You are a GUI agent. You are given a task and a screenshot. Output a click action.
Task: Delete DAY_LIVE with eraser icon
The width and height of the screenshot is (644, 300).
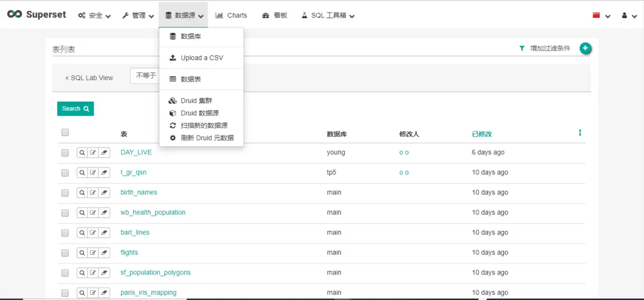point(104,152)
